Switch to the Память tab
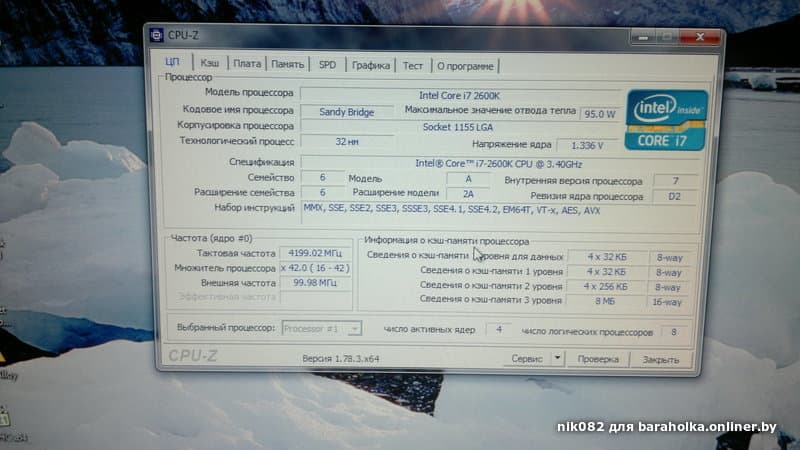 [287, 64]
